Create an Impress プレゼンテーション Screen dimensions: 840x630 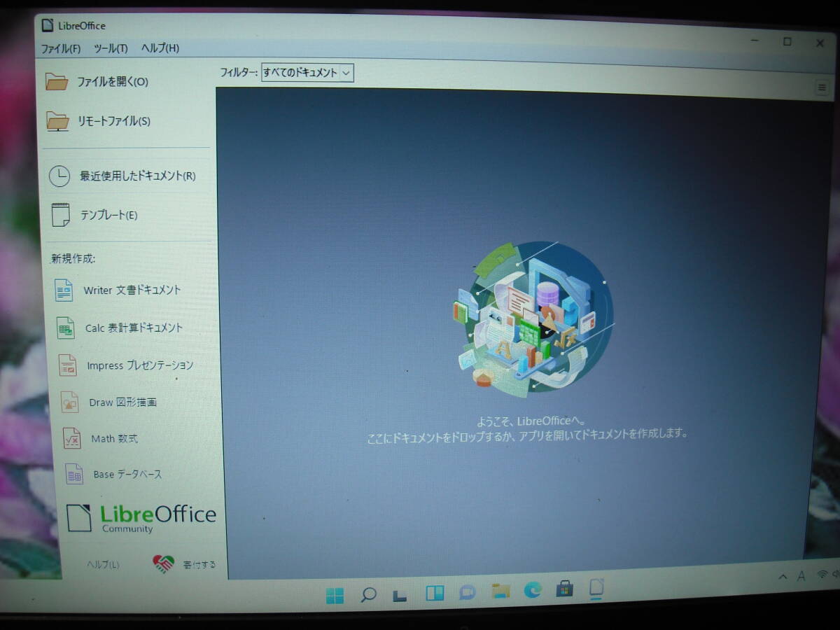(140, 365)
